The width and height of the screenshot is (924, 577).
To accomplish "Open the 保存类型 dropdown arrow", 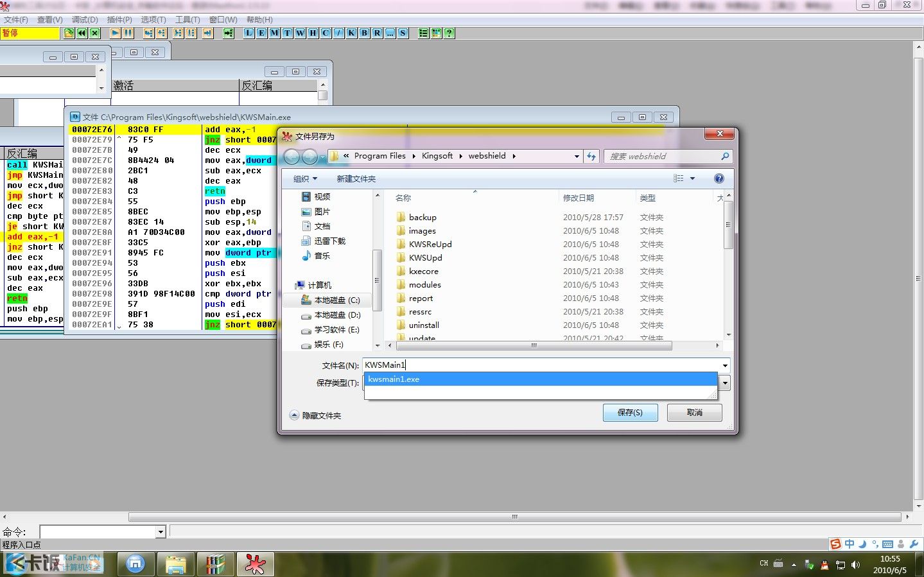I will coord(725,383).
